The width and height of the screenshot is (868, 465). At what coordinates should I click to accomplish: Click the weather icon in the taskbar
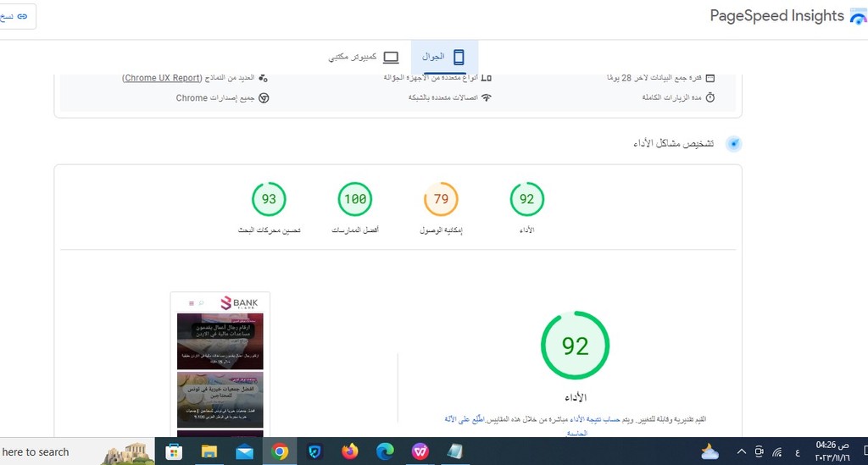pyautogui.click(x=709, y=451)
